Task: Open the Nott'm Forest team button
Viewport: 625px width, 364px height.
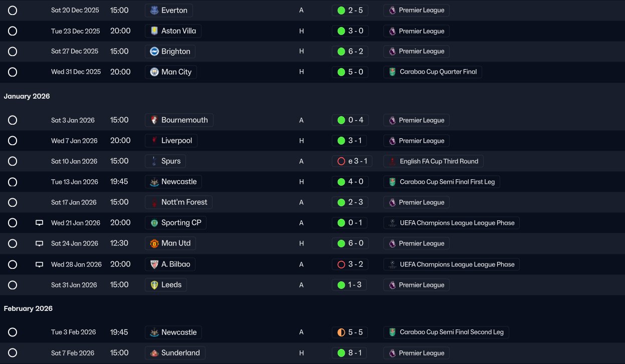Action: point(179,202)
